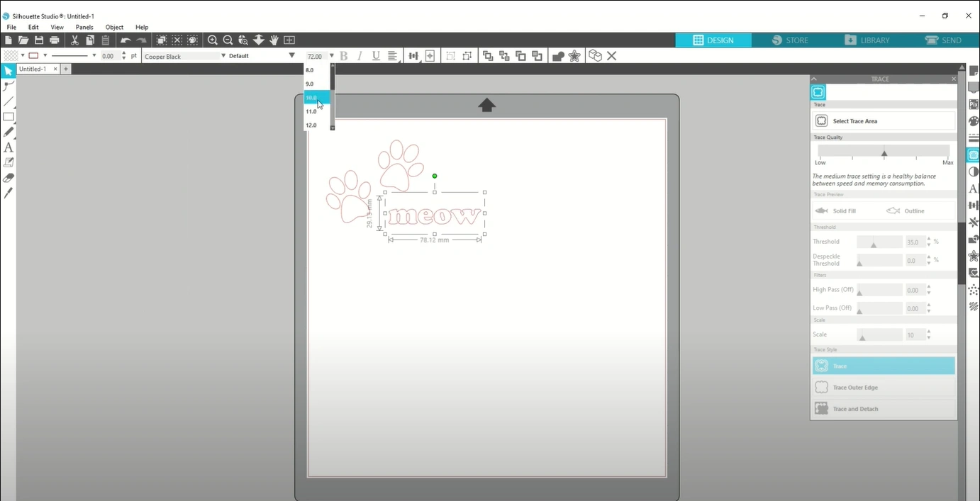Open the PixScan panel icon on right sidebar
Screen dimensions: 980x501
tap(974, 103)
